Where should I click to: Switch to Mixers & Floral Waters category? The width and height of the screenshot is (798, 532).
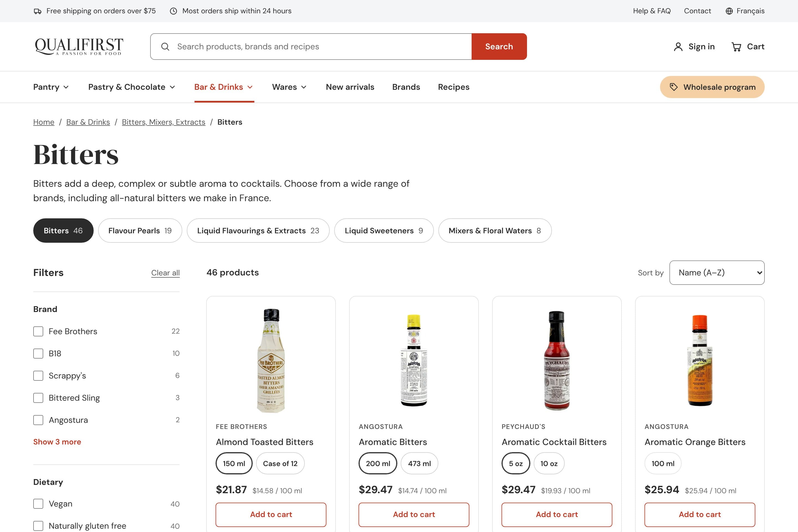point(495,231)
